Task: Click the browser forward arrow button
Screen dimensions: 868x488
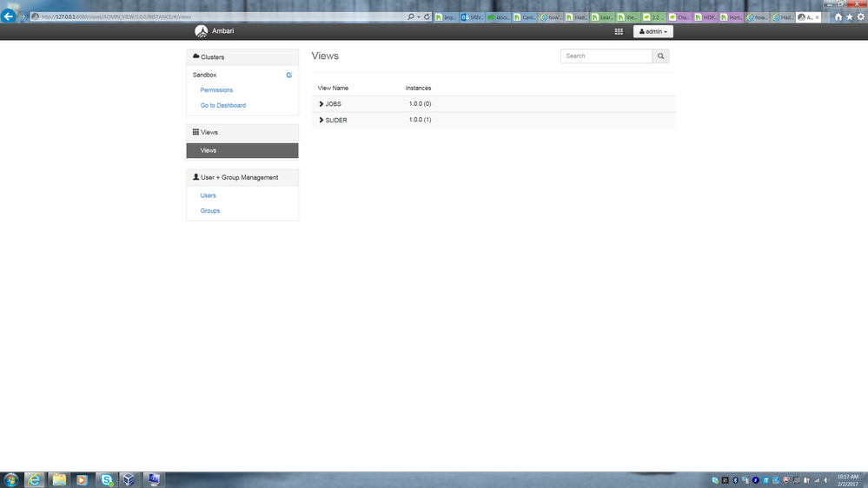Action: pos(22,16)
